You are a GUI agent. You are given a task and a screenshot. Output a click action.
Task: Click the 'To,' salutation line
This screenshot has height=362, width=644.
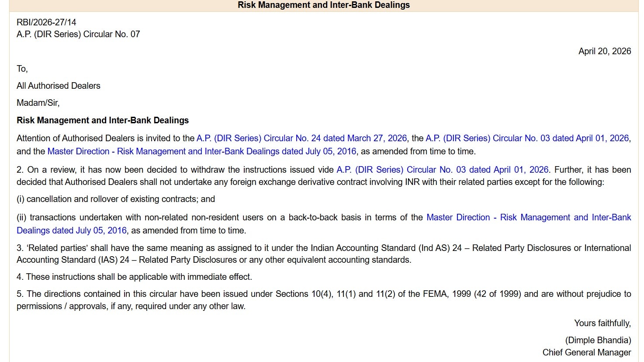pyautogui.click(x=22, y=69)
